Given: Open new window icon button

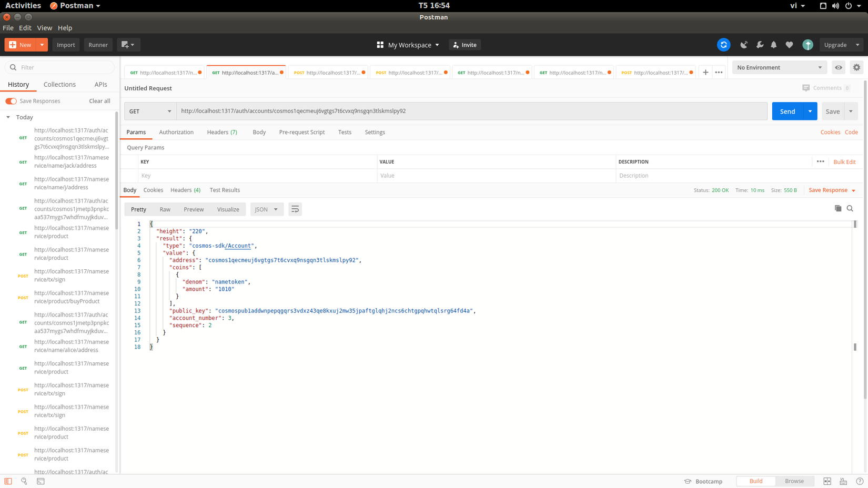Looking at the screenshot, I should 128,45.
